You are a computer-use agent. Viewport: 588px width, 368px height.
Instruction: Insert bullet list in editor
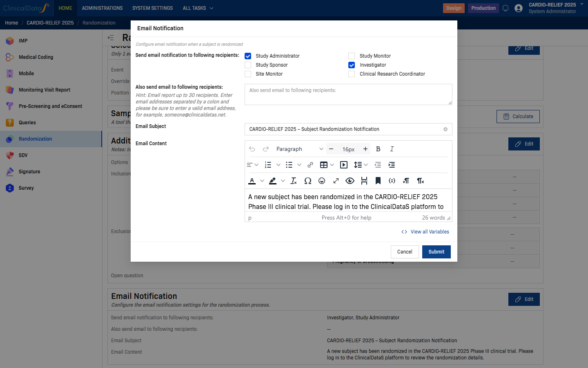pyautogui.click(x=289, y=165)
